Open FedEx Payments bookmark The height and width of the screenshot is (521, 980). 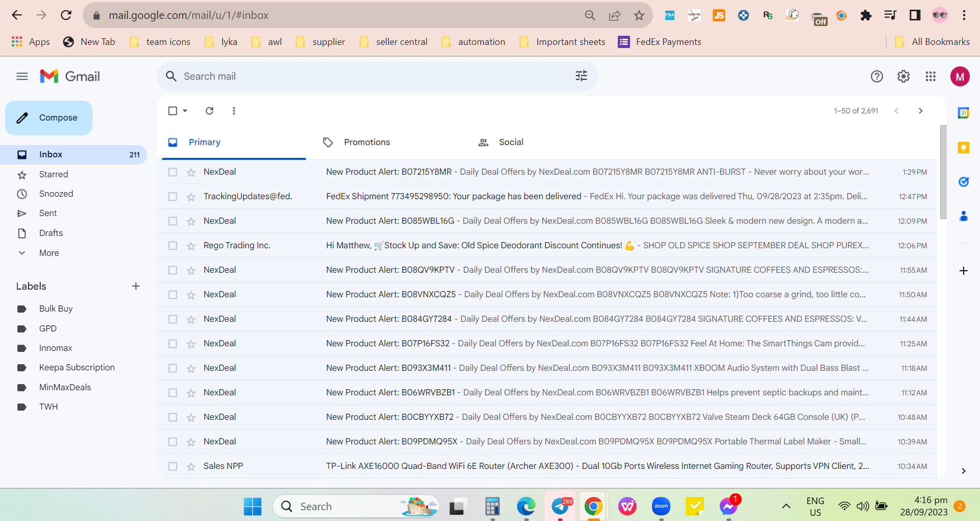pyautogui.click(x=660, y=42)
